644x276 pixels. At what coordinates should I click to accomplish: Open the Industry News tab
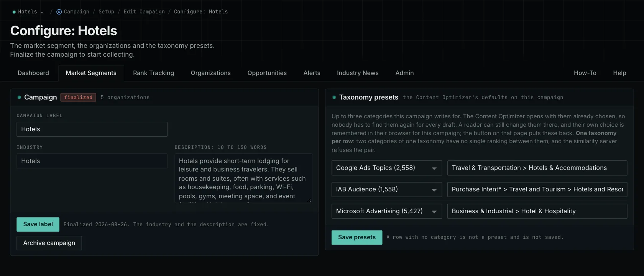coord(358,73)
